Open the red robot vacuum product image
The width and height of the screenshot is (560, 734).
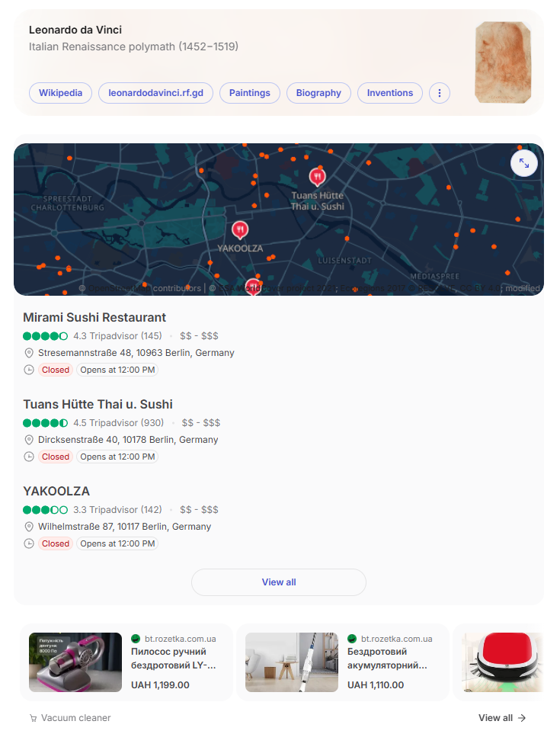click(502, 662)
